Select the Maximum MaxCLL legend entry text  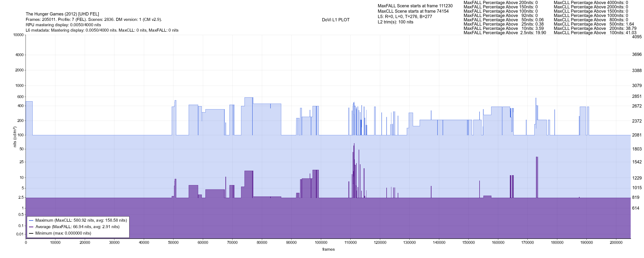point(81,220)
